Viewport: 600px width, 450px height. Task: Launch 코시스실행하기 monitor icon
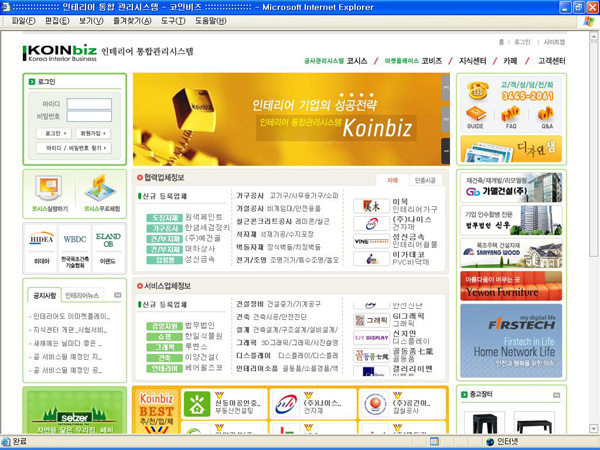[x=49, y=188]
